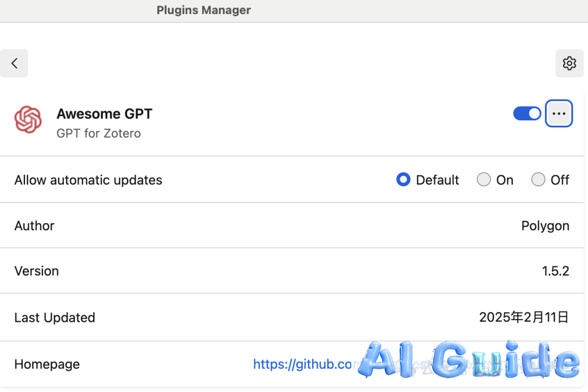This screenshot has width=588, height=392.
Task: Open the github homepage link
Action: [303, 364]
